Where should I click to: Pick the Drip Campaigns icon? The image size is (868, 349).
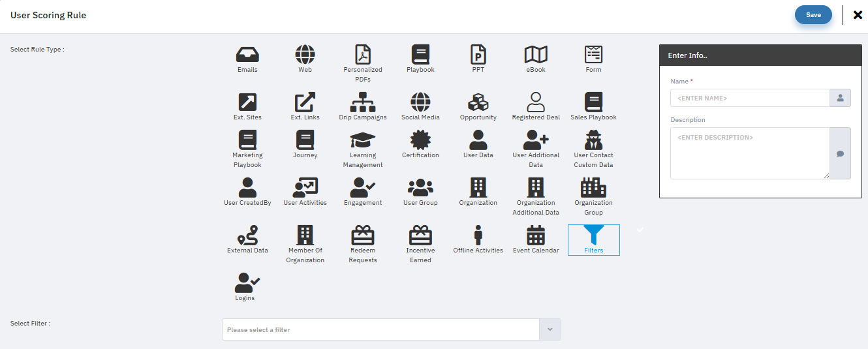pos(362,102)
